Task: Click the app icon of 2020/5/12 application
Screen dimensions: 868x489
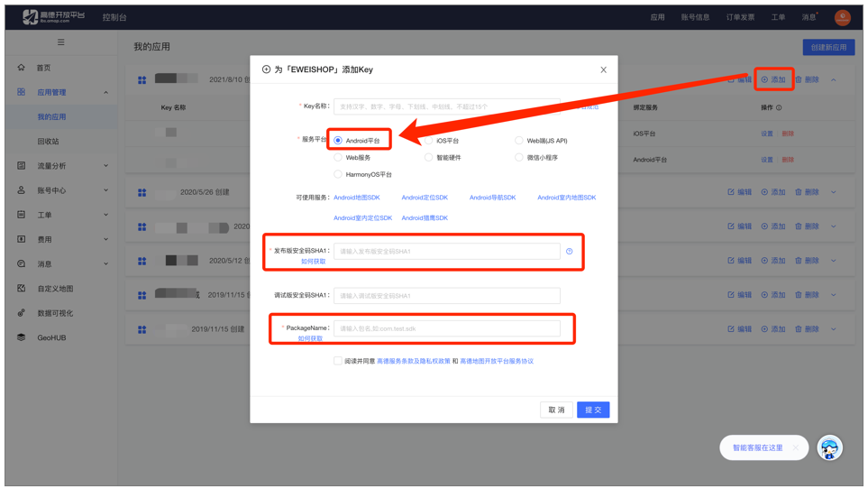Action: pos(142,260)
